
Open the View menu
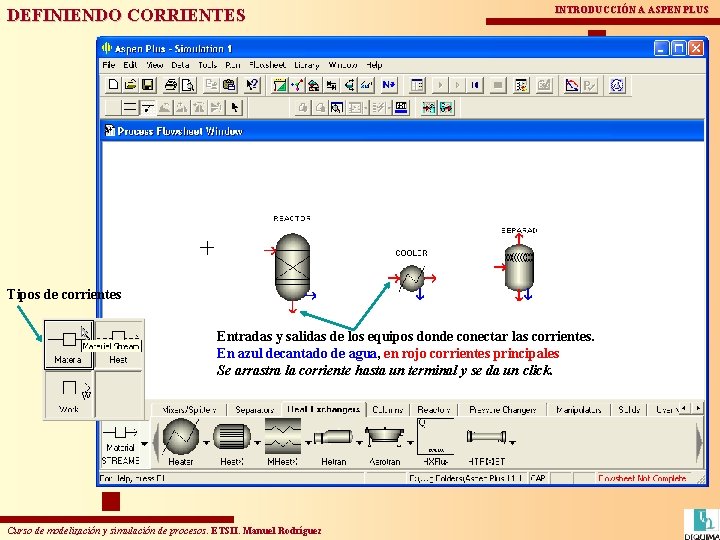tap(155, 65)
